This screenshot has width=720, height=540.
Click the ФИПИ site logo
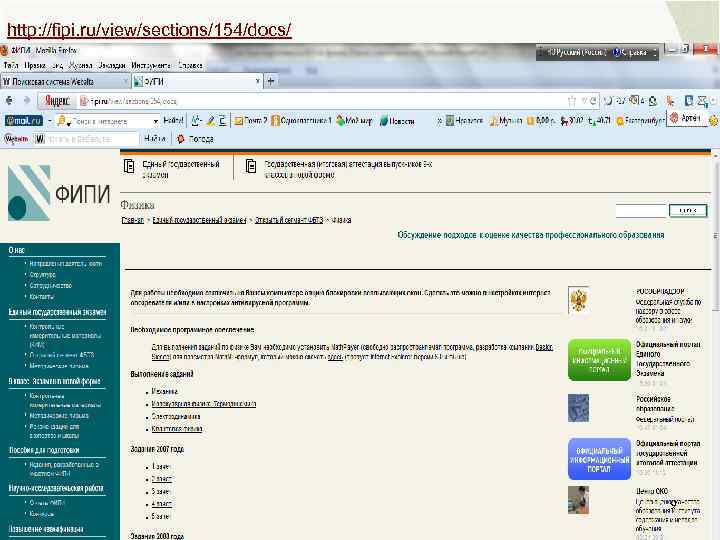click(59, 193)
